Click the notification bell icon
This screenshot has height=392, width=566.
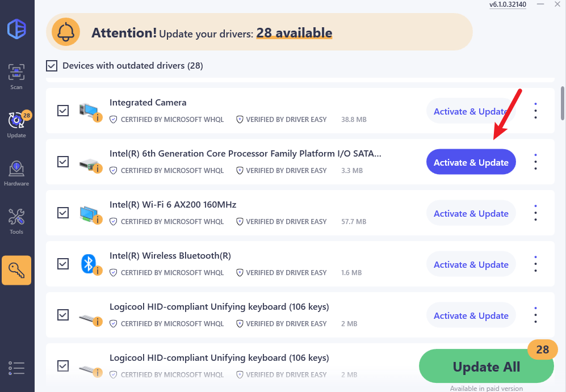tap(66, 33)
